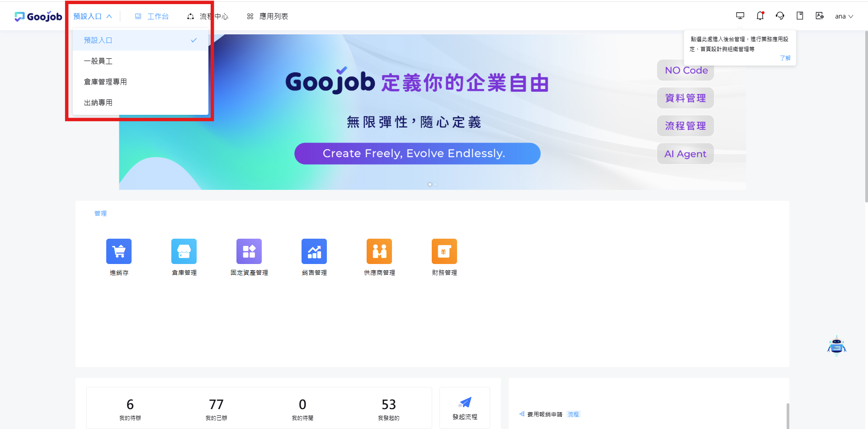Launch the 財務管理 app
Viewport: 868px width, 429px height.
tap(444, 257)
